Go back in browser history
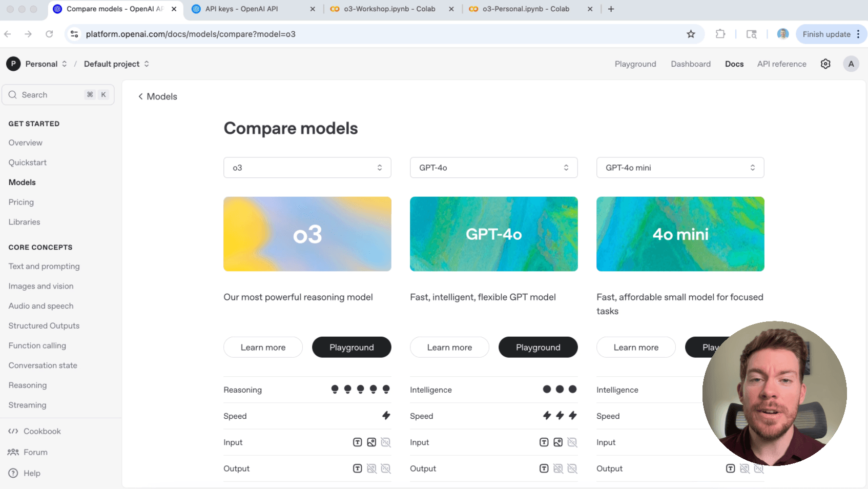This screenshot has width=868, height=489. pos(8,34)
